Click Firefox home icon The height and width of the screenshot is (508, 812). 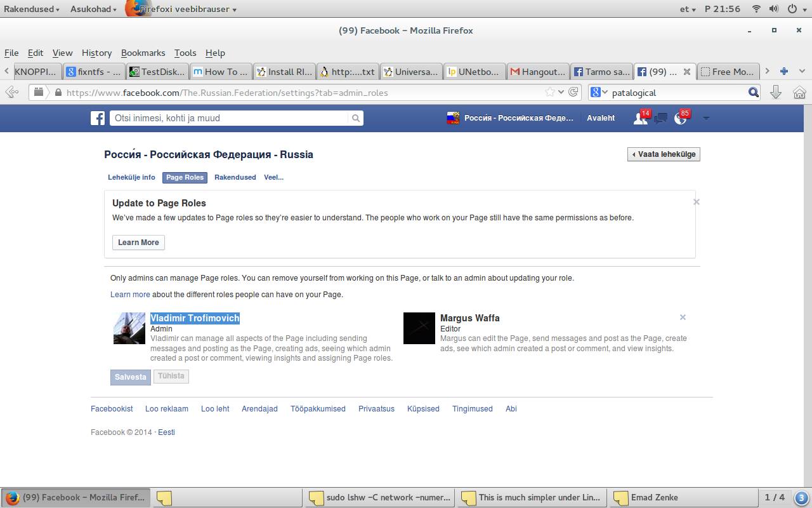tap(799, 92)
